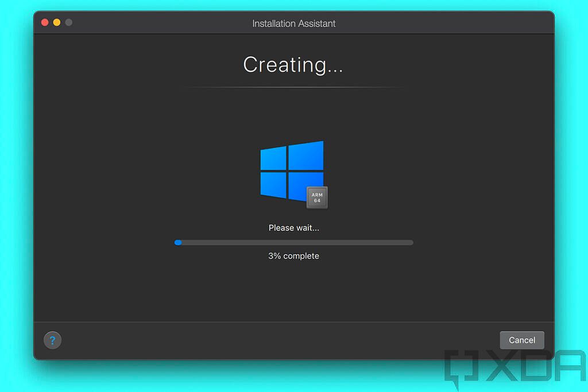The height and width of the screenshot is (392, 588).
Task: Click the Cancel button
Action: tap(521, 340)
